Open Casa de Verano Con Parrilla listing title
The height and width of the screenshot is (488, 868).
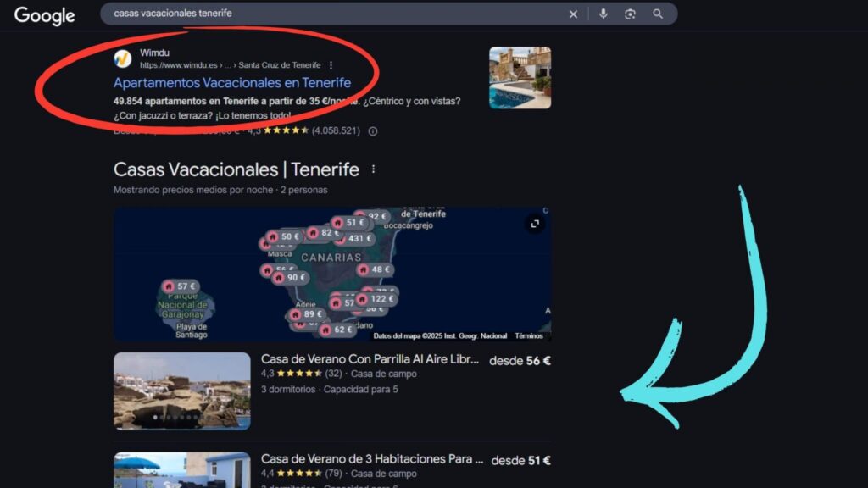click(x=370, y=359)
